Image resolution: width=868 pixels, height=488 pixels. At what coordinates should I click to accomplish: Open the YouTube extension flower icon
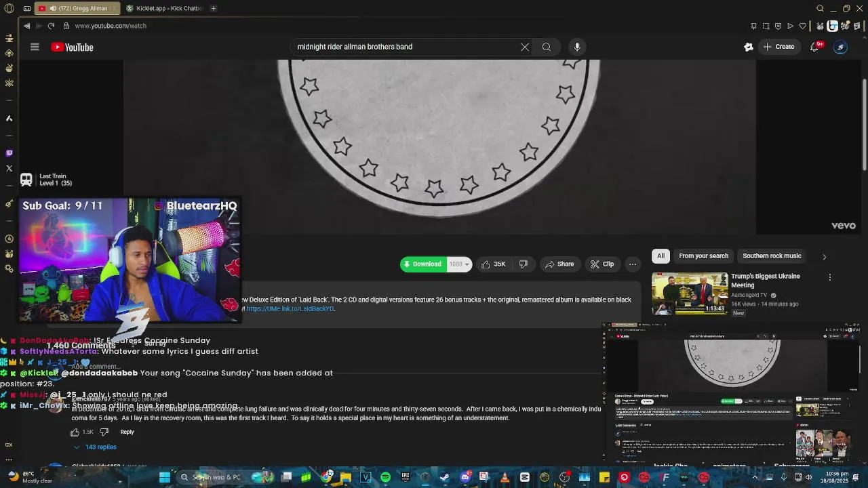(x=749, y=47)
